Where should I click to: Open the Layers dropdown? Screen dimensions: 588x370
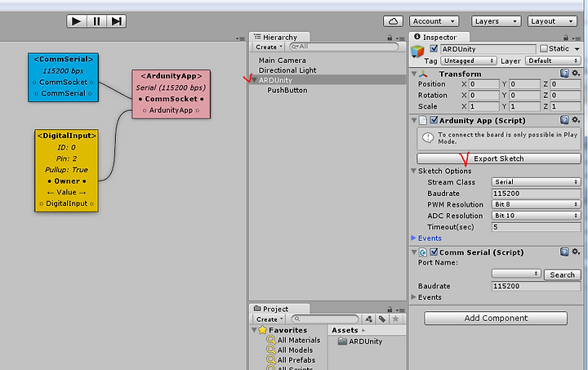click(x=497, y=21)
